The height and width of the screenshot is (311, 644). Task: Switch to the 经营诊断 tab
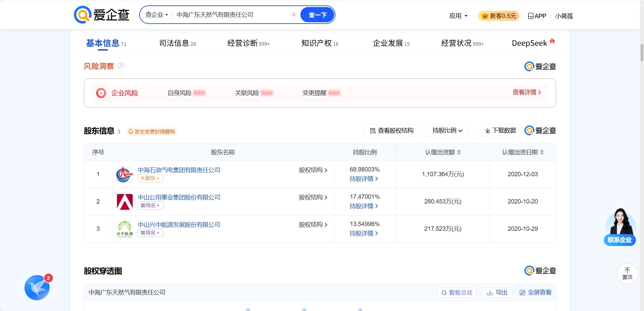(x=248, y=43)
